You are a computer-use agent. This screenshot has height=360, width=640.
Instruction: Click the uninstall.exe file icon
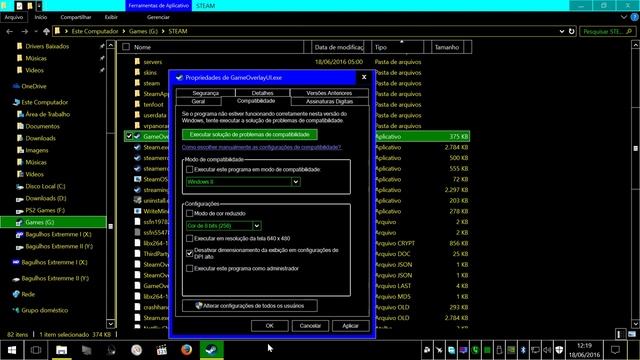[137, 200]
